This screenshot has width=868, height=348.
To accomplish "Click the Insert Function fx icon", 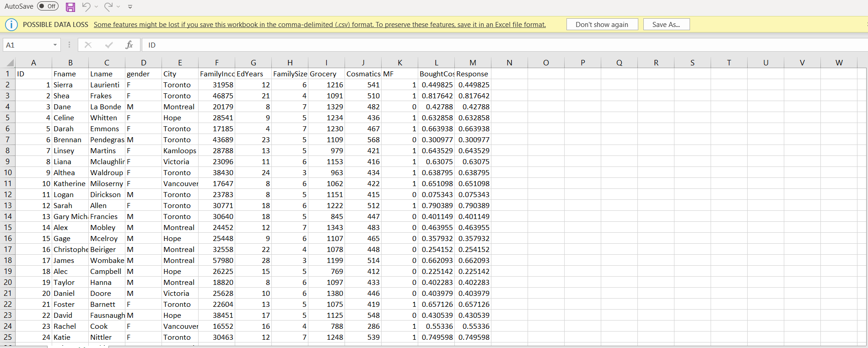I will click(x=129, y=45).
